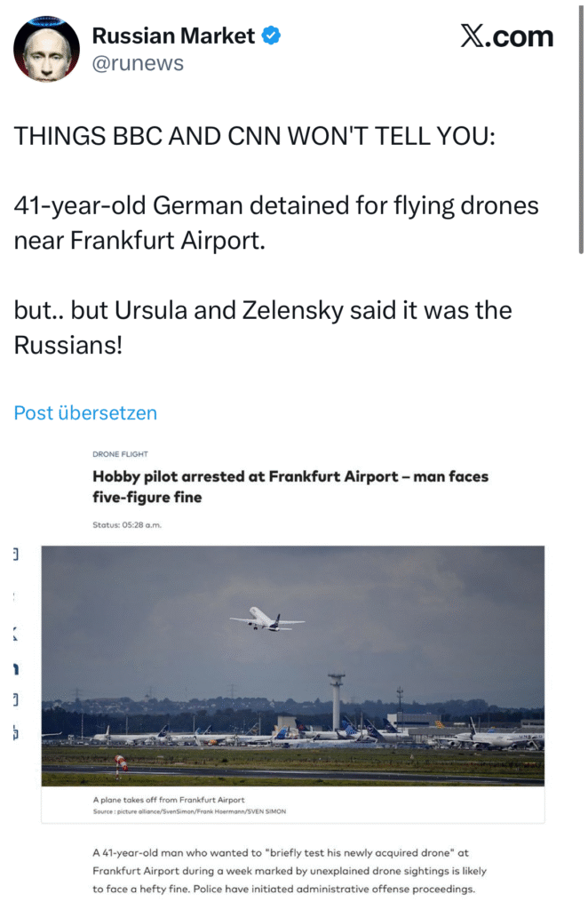This screenshot has width=588, height=910.
Task: Open the Russian Market display name
Action: click(x=173, y=36)
